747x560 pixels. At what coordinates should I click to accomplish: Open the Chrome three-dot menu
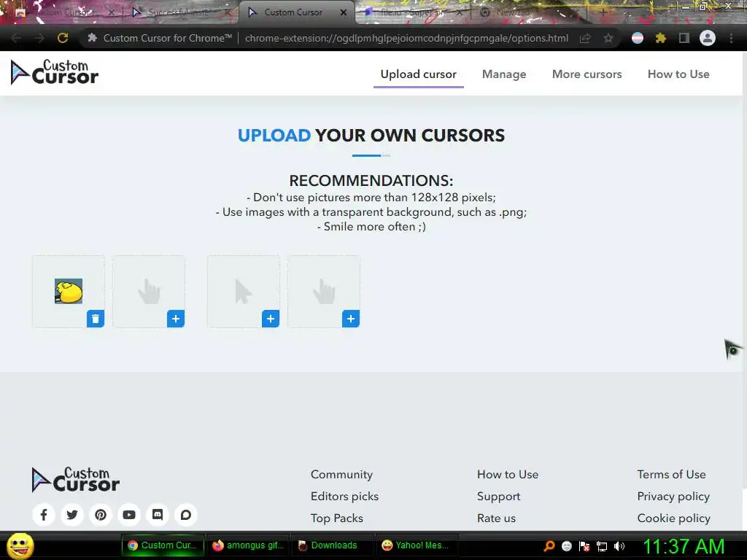[x=731, y=38]
